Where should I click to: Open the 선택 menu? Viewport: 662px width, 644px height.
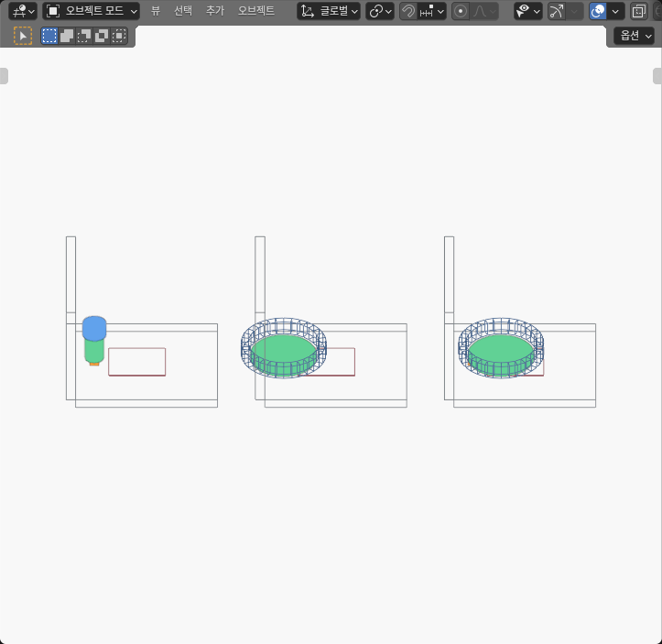pyautogui.click(x=183, y=11)
